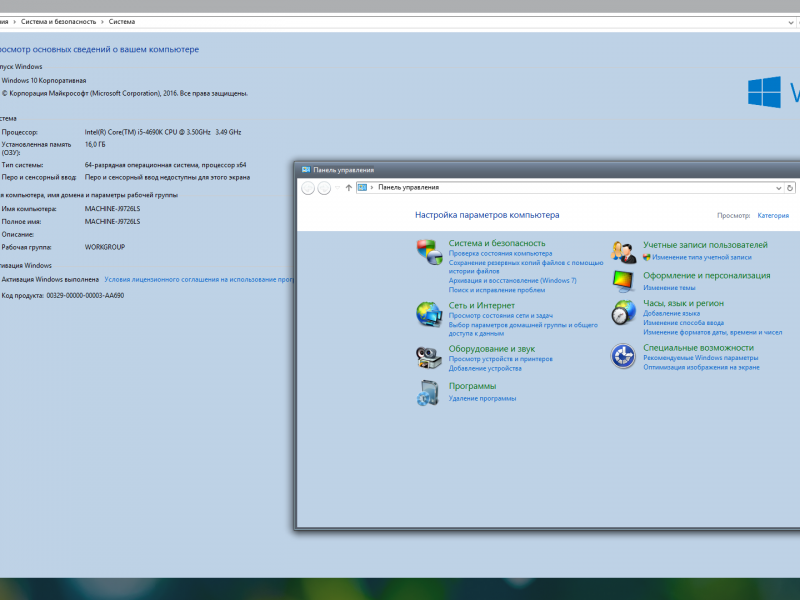Open 'Добавление языка' link
This screenshot has width=800, height=600.
pos(671,314)
